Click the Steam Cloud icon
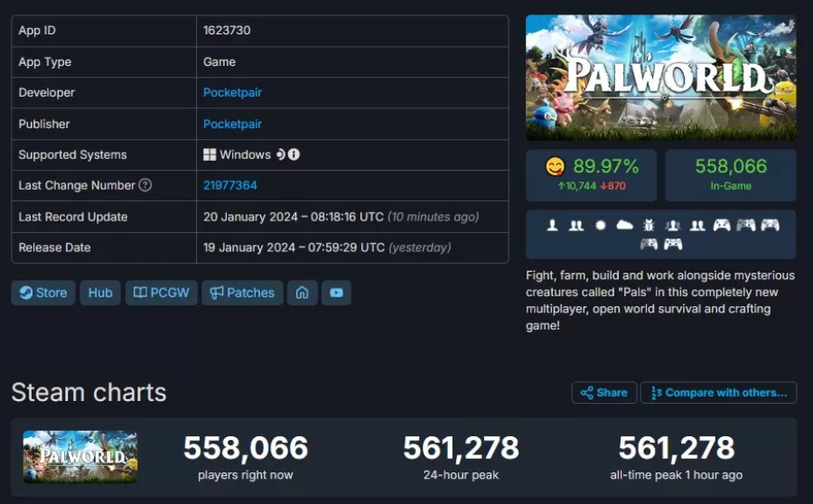The width and height of the screenshot is (813, 504). pyautogui.click(x=625, y=225)
